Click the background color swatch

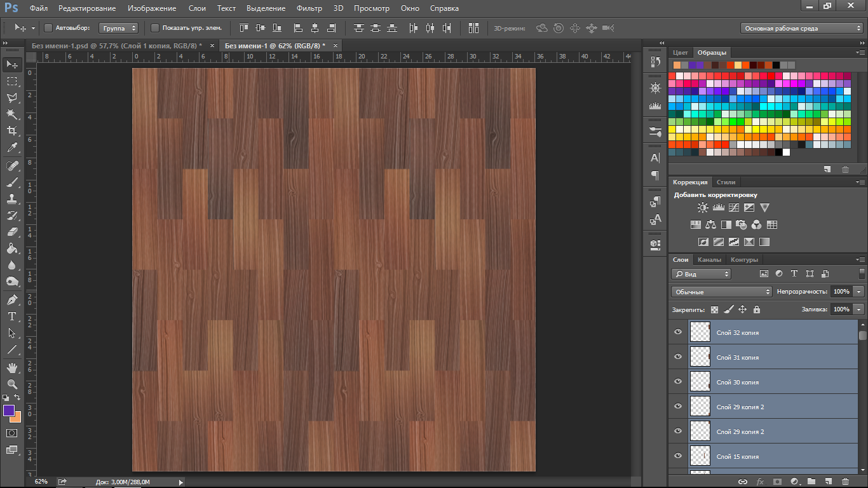click(x=17, y=417)
